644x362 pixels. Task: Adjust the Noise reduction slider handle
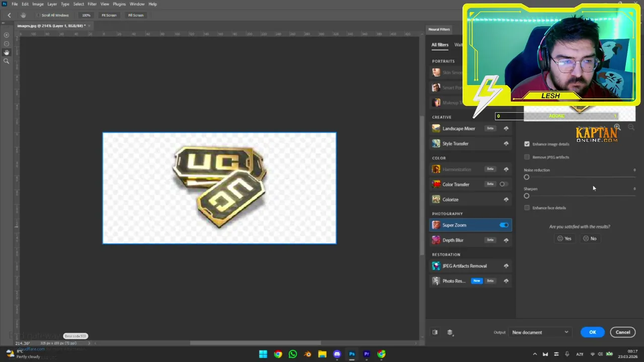tap(527, 177)
